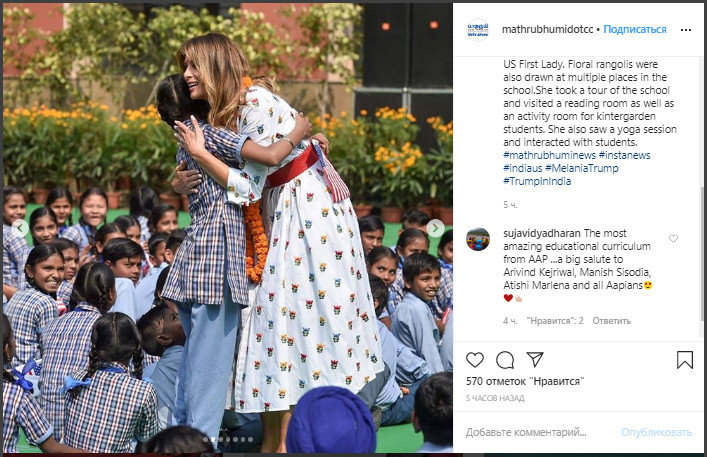Image resolution: width=707 pixels, height=457 pixels.
Task: View the 570 likes count
Action: [x=525, y=381]
